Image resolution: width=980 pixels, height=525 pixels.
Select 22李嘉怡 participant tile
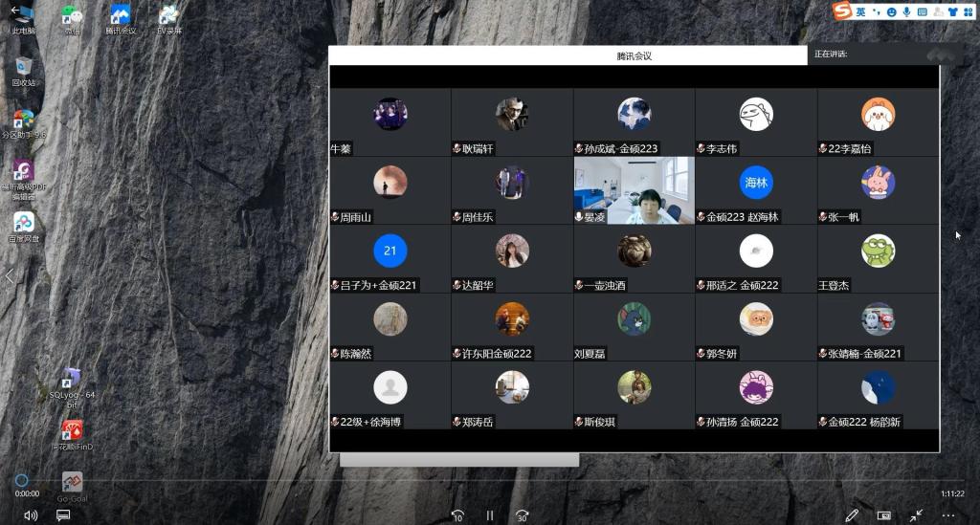click(878, 121)
